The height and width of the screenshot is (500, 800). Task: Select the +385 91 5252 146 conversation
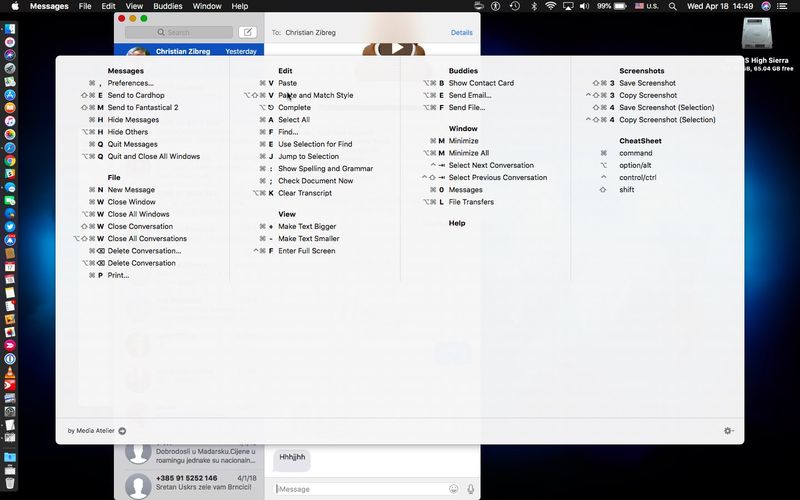pos(189,484)
